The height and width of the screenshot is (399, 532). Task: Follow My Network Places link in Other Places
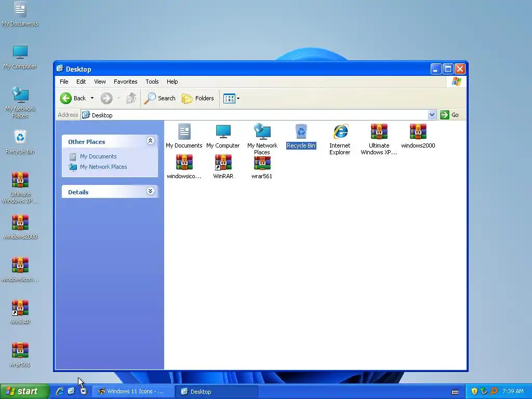(103, 167)
